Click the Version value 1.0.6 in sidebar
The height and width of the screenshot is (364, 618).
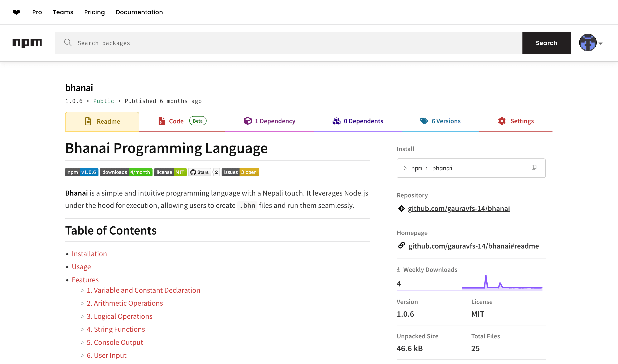tap(405, 314)
